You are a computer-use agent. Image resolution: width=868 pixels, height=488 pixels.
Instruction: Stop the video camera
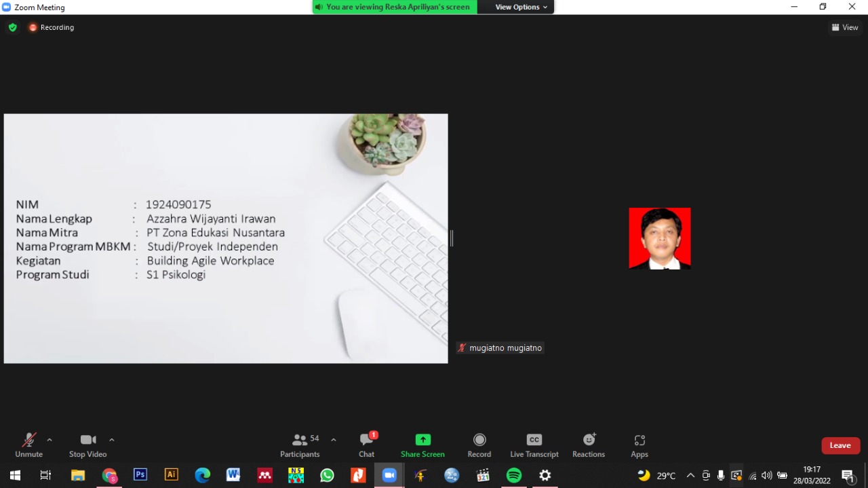click(87, 445)
